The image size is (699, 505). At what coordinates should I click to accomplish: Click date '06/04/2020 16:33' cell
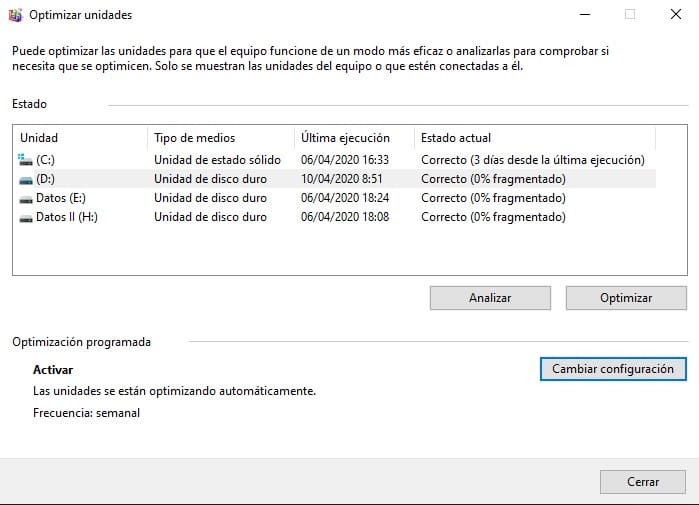pyautogui.click(x=345, y=160)
